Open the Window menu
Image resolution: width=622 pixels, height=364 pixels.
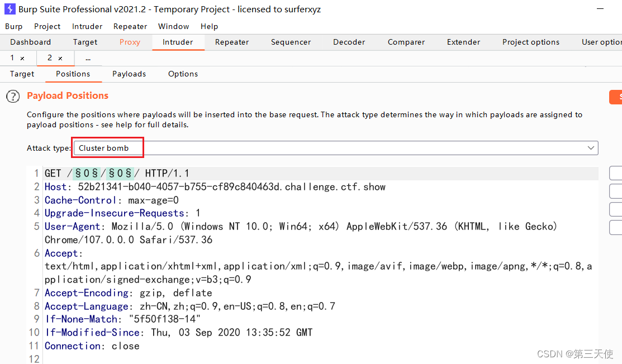pos(174,27)
